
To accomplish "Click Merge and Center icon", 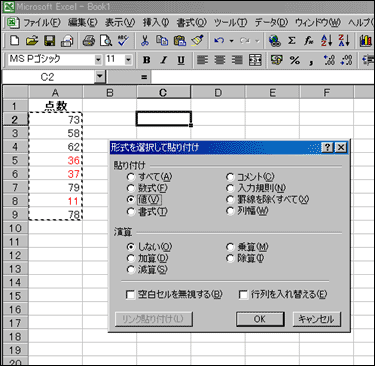I will coord(255,60).
